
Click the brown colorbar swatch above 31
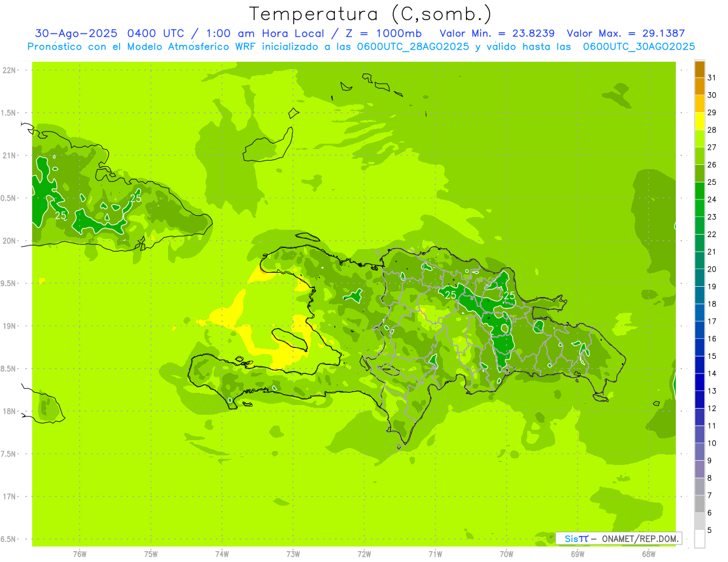tap(699, 69)
